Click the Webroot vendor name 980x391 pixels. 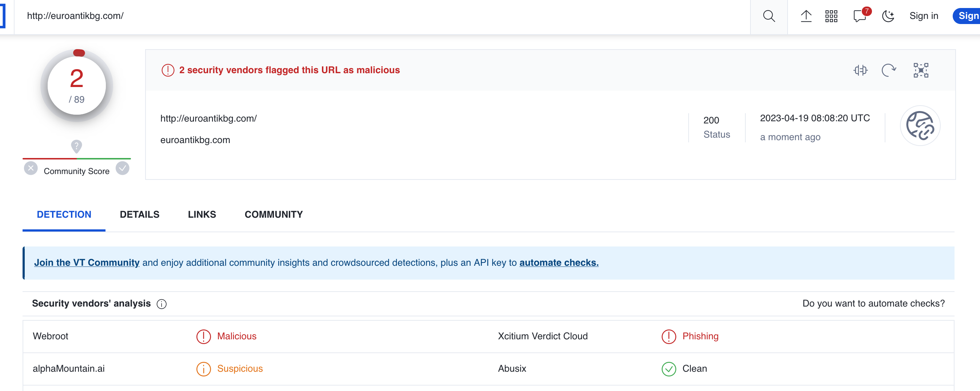click(x=51, y=336)
